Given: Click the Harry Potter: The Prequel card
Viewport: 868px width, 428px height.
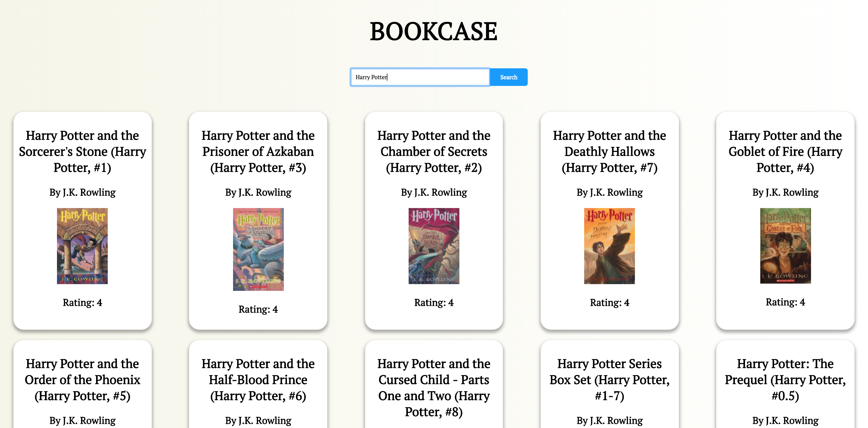Looking at the screenshot, I should coord(785,380).
